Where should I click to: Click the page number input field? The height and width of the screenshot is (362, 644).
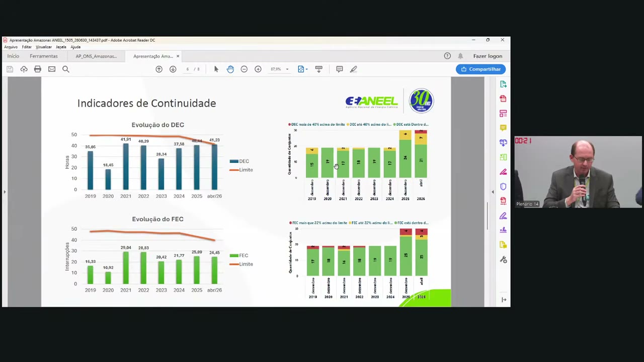tap(187, 69)
